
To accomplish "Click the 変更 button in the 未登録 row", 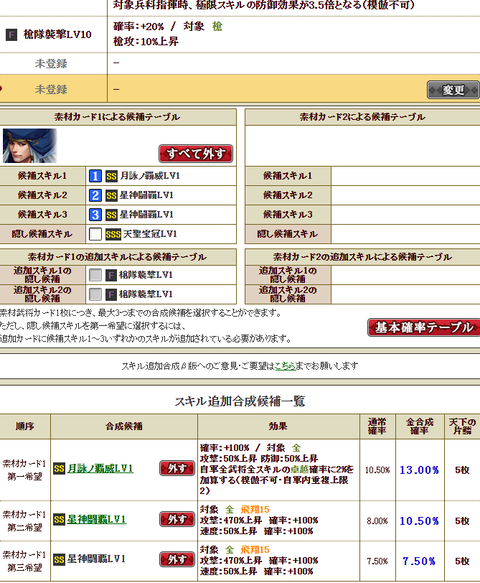I will click(x=453, y=90).
